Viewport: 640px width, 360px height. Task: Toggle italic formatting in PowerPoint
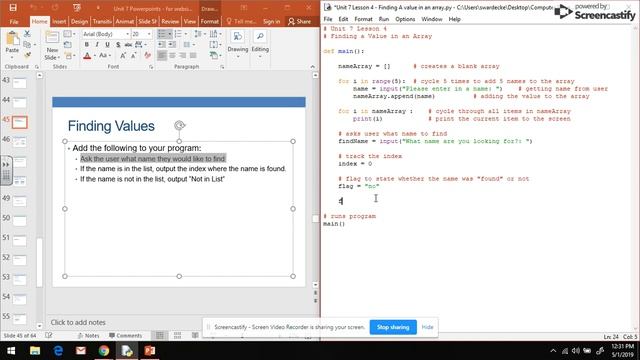pyautogui.click(x=97, y=44)
